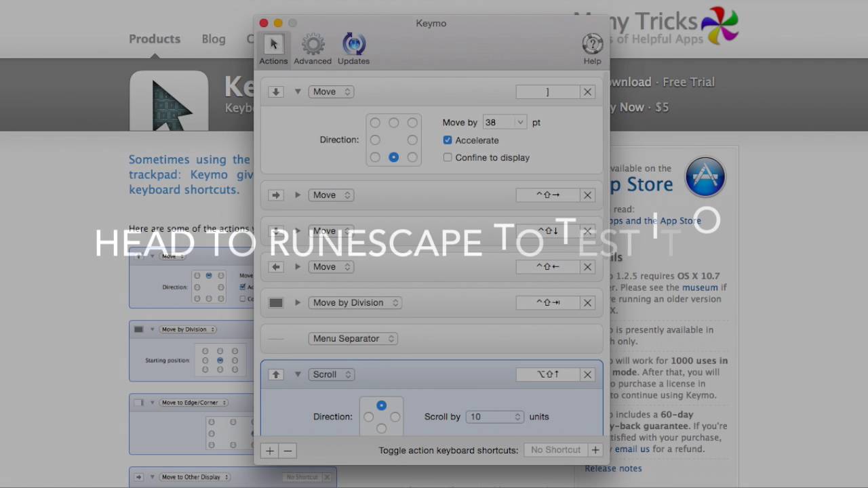The image size is (868, 488).
Task: Click the left-arrow icon of the Move action
Action: (275, 267)
